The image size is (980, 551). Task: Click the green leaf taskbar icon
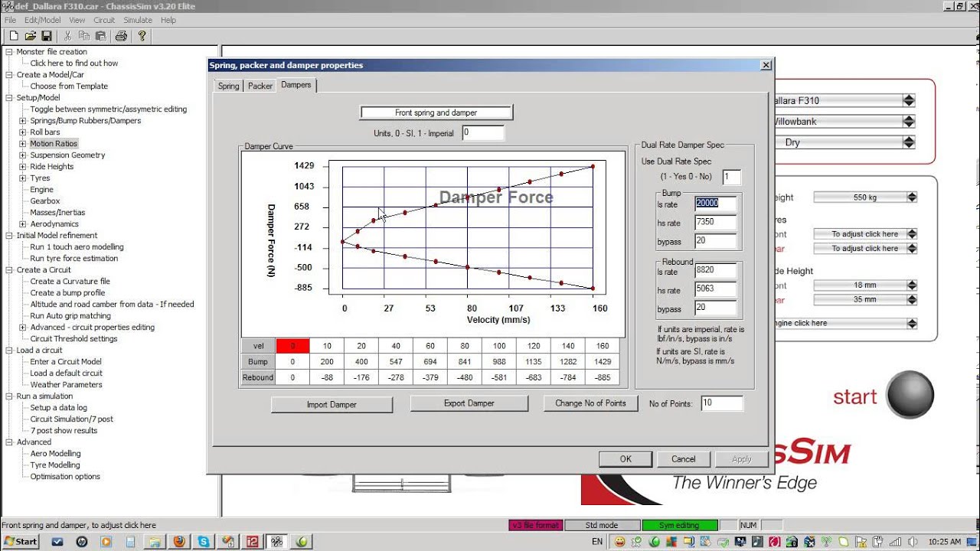[302, 541]
